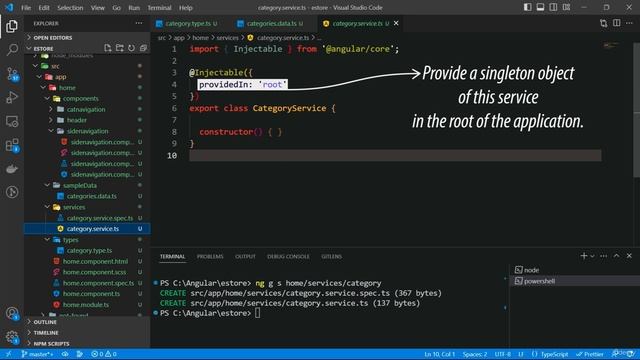The height and width of the screenshot is (360, 640).
Task: Collapse the ESTORE section header
Action: (43, 48)
